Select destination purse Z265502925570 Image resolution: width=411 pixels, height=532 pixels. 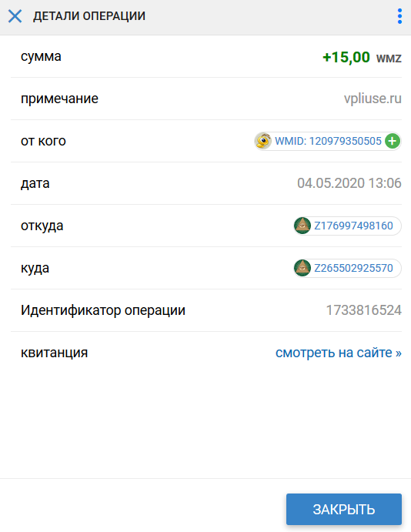(x=353, y=268)
